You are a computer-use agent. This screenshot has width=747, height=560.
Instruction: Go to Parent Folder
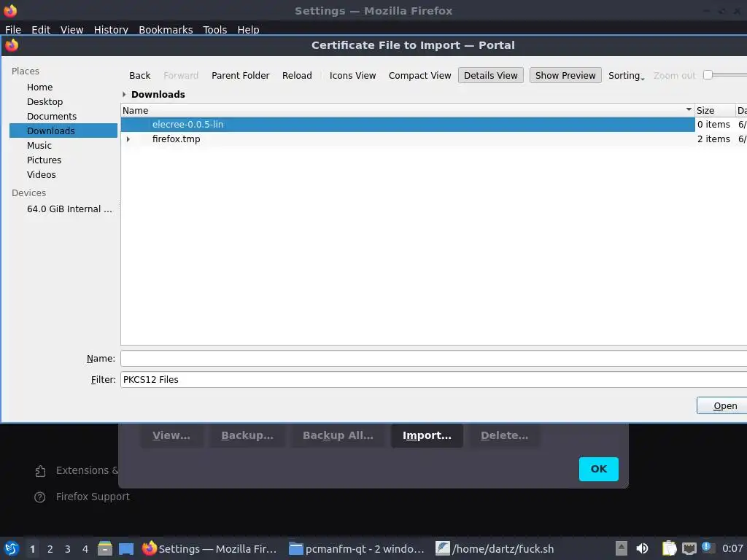click(x=241, y=75)
